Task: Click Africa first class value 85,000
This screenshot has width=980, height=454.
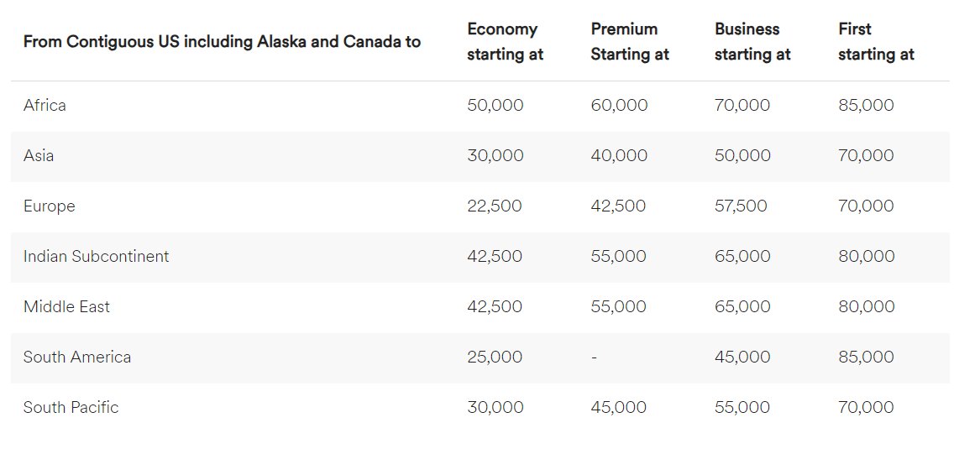Action: (867, 105)
